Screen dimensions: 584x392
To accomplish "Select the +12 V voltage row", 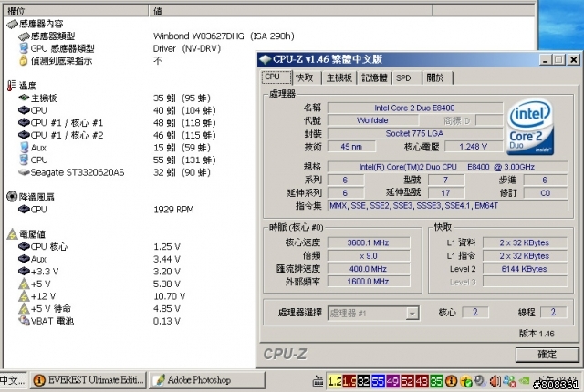I will [x=101, y=296].
